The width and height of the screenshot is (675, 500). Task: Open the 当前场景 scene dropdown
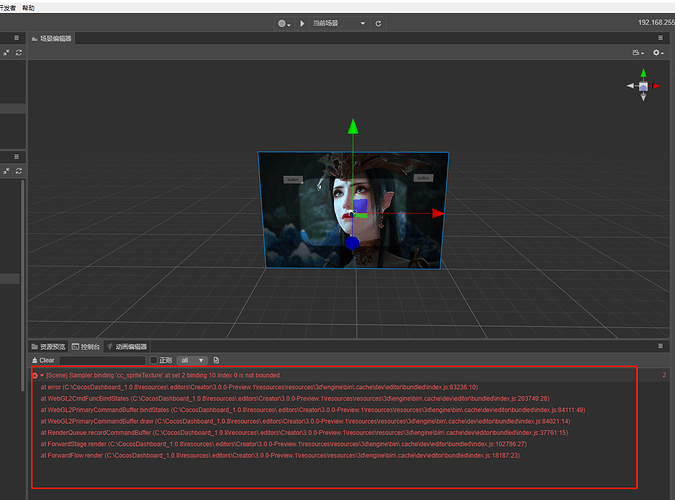click(339, 23)
